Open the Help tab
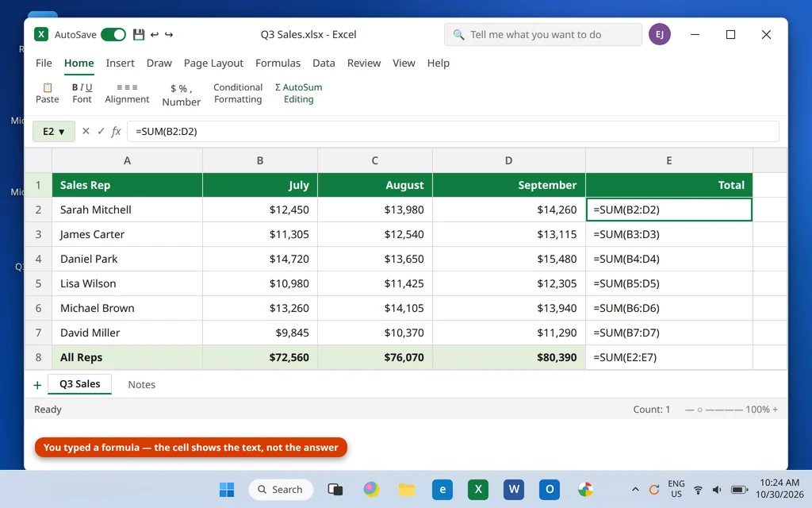This screenshot has width=812, height=508. click(x=438, y=63)
